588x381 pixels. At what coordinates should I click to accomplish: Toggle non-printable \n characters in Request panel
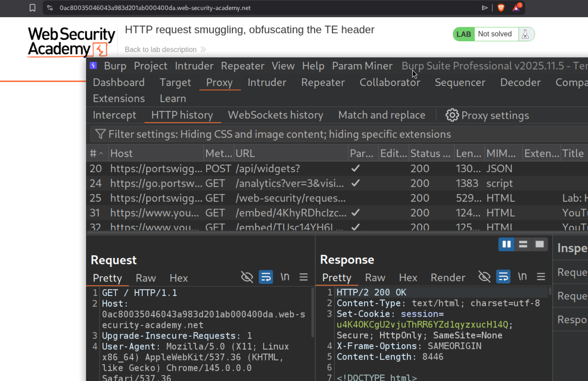point(285,277)
